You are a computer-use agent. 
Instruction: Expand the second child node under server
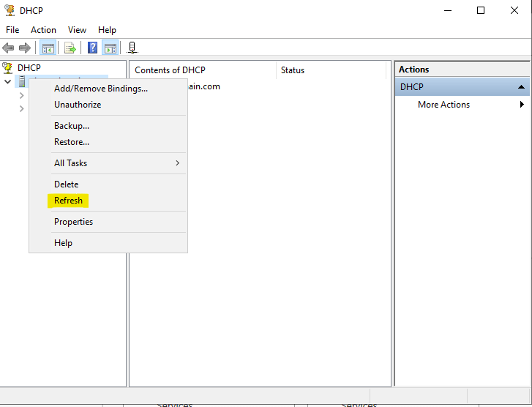(22, 109)
